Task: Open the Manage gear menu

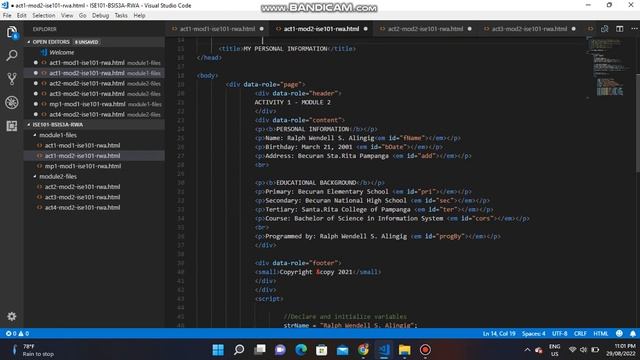Action: point(12,316)
